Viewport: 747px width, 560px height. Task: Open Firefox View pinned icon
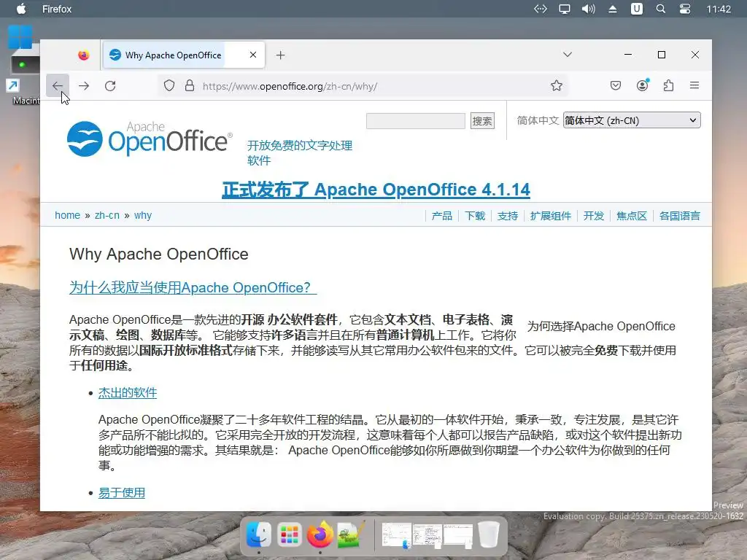coord(84,55)
